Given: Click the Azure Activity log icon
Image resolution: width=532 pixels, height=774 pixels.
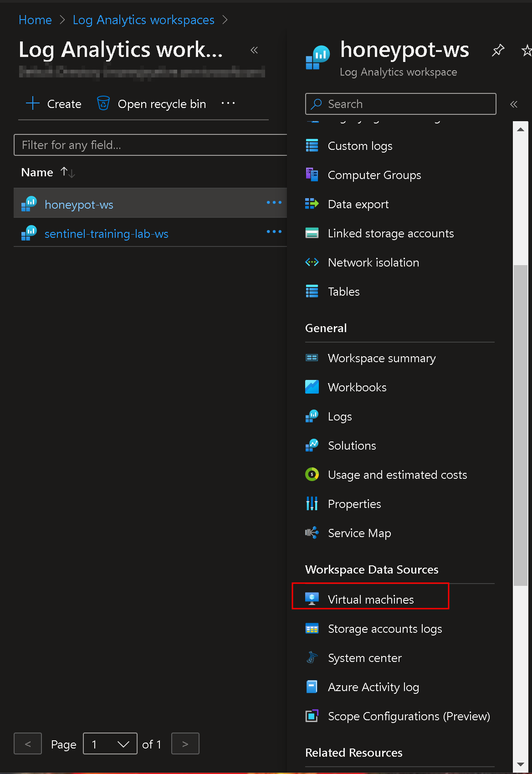Looking at the screenshot, I should [312, 687].
